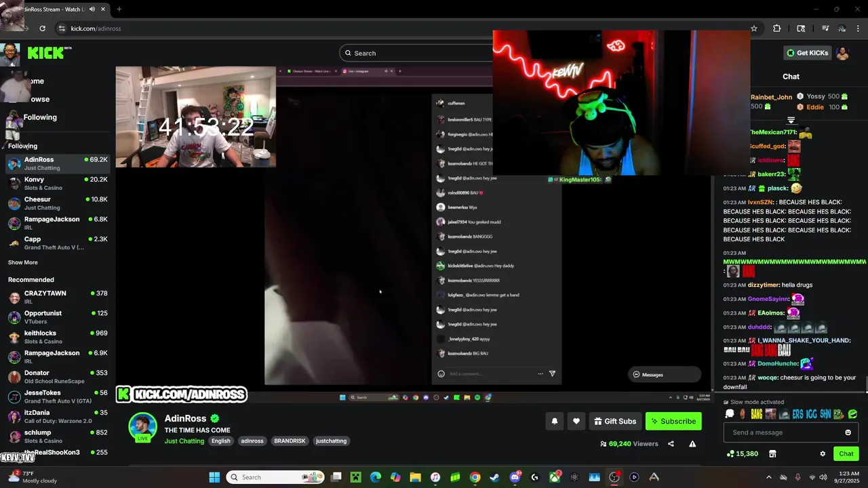Insert the BANG emote from quick emotes
Viewport: 868px width, 488px height.
click(756, 413)
